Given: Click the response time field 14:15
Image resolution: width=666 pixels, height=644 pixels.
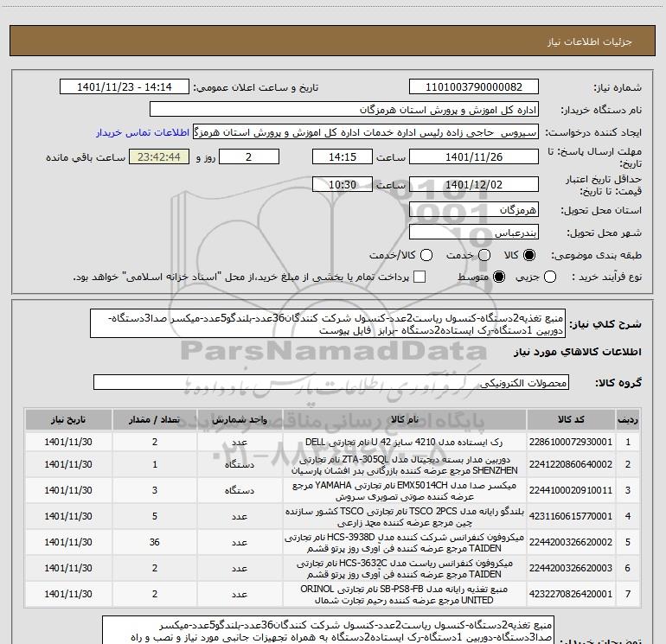Looking at the screenshot, I should point(343,157).
